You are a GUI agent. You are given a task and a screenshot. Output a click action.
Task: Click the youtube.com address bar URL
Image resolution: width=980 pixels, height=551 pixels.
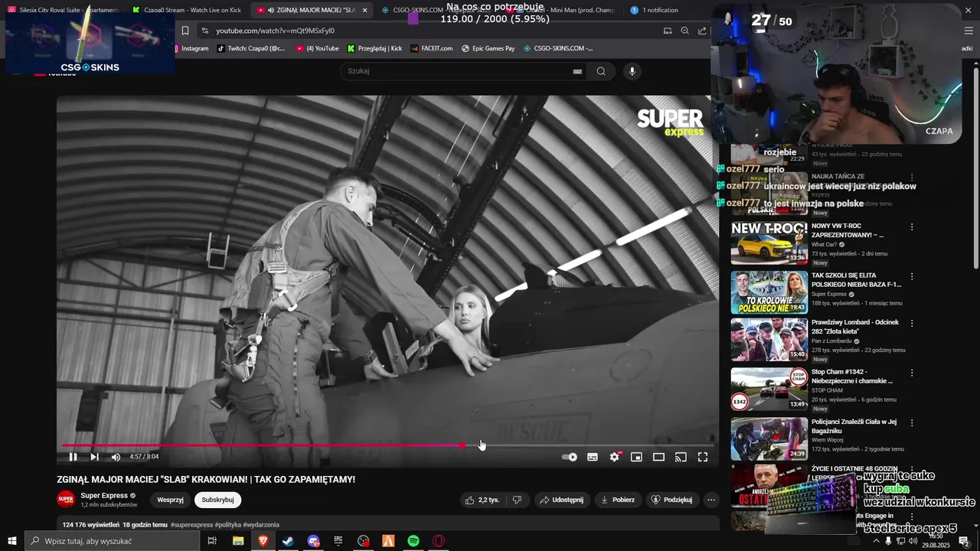[275, 31]
